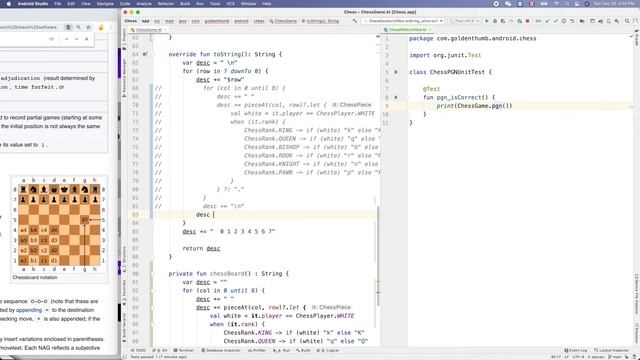Open the Build menu

185,4
